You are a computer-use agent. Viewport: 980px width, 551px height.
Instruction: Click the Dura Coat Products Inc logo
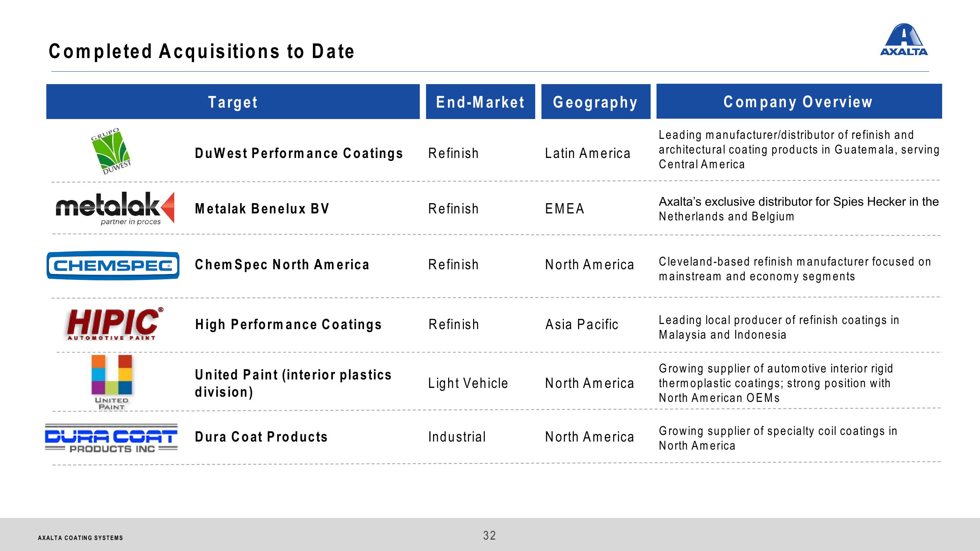tap(111, 439)
